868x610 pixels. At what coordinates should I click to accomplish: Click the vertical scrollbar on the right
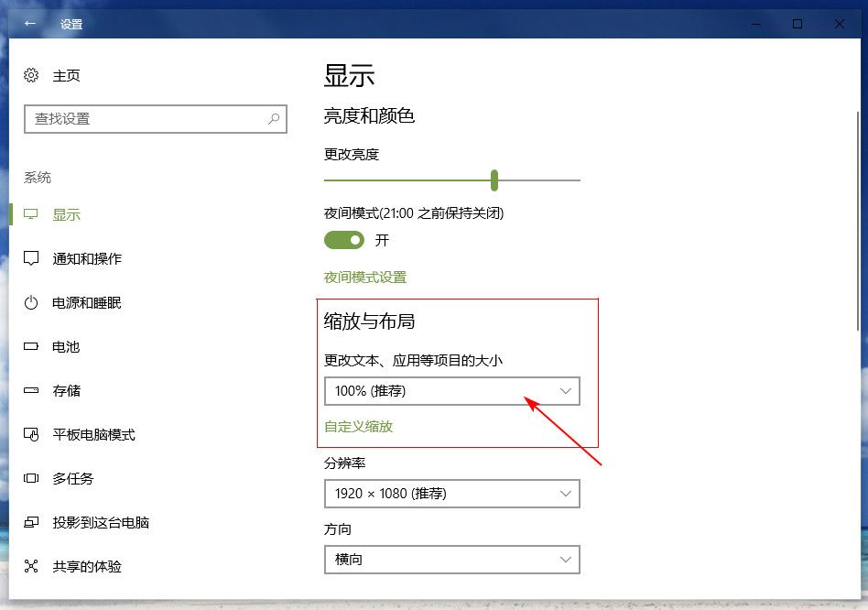858,222
